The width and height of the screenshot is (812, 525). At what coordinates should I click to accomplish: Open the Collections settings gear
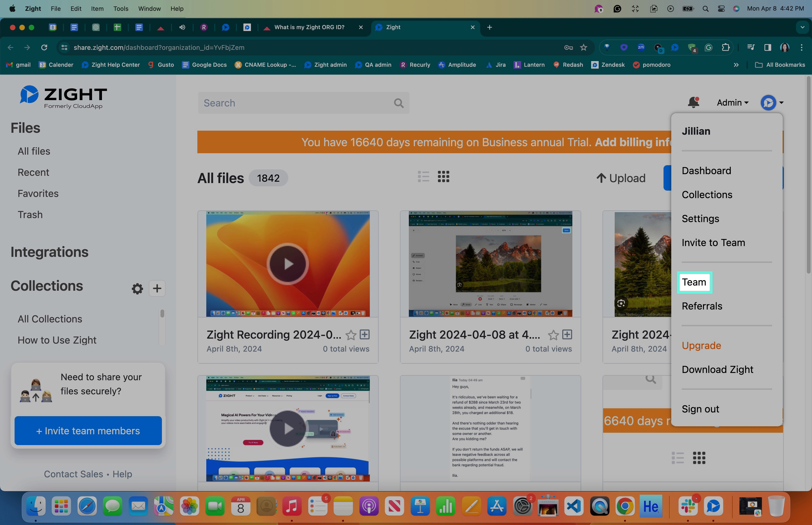[137, 289]
